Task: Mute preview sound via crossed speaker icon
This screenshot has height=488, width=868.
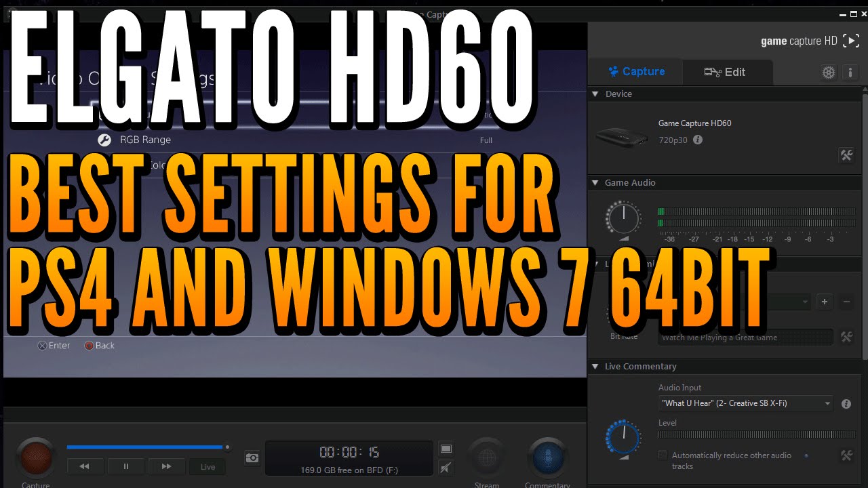Action: click(x=446, y=467)
